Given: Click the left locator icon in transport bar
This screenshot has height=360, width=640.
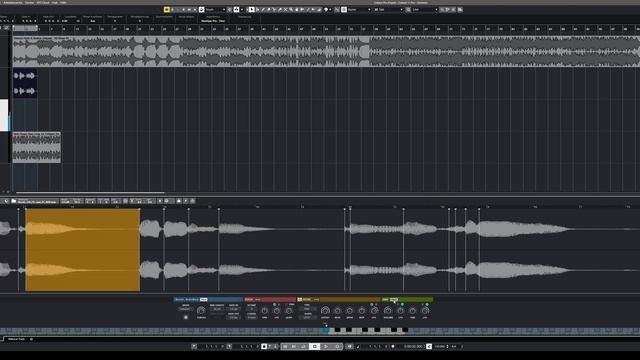Looking at the screenshot, I should tap(193, 346).
